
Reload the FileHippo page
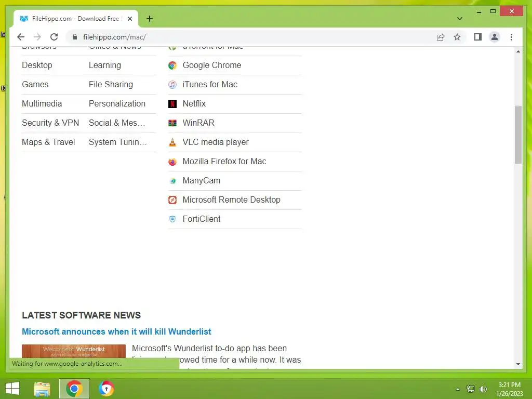pyautogui.click(x=54, y=37)
